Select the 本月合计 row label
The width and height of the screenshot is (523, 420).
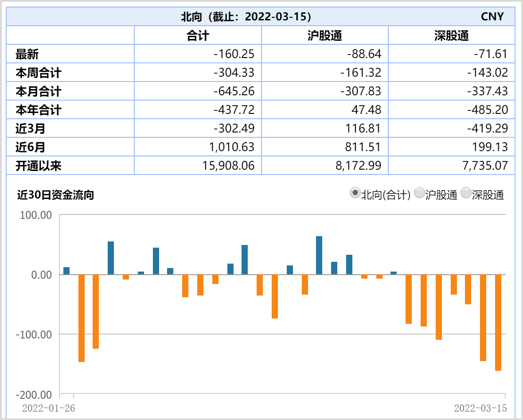[x=39, y=91]
